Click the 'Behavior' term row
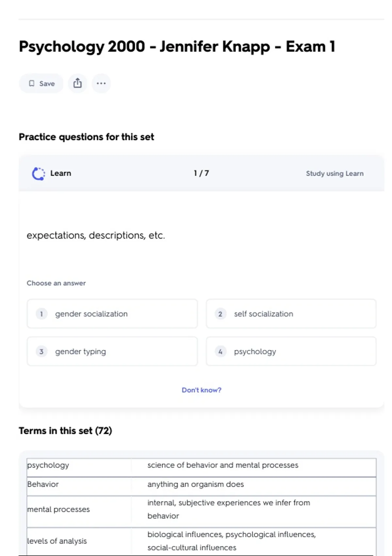The height and width of the screenshot is (556, 392). pos(43,484)
